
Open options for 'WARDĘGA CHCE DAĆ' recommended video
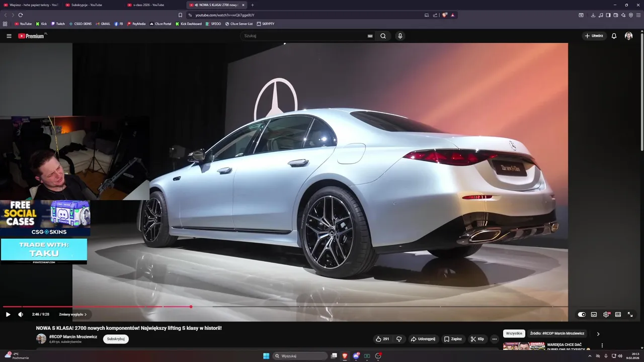[602, 345]
